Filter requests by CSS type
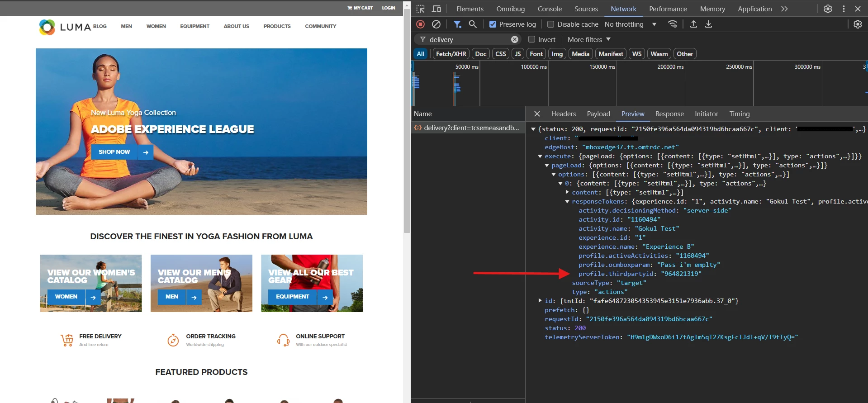Image resolution: width=868 pixels, height=403 pixels. pos(501,54)
